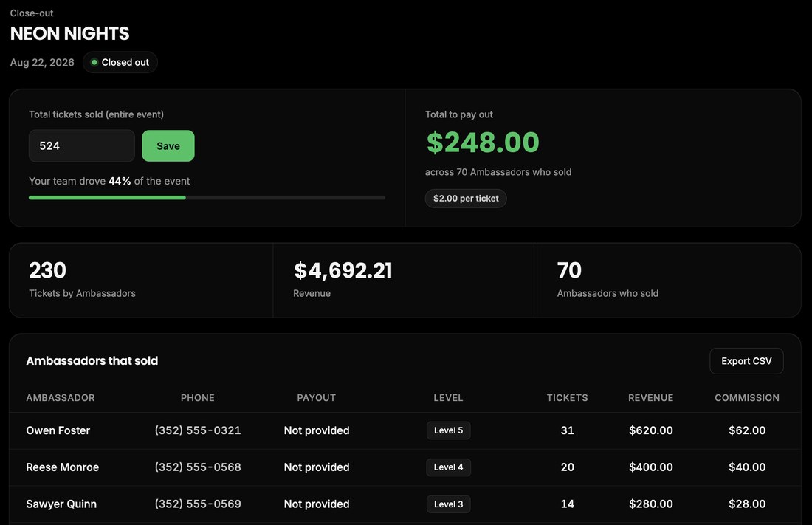Click Owen Foster's Not provided payout
Image resolution: width=812 pixels, height=525 pixels.
317,430
